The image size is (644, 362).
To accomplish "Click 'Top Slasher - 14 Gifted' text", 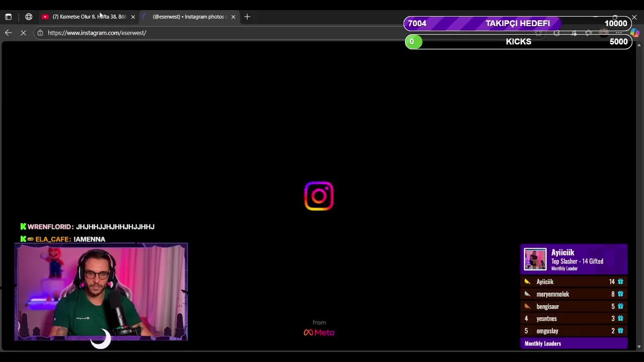I will [577, 261].
